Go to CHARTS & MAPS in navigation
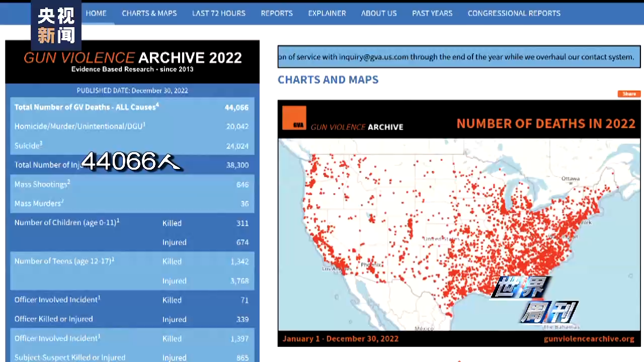Viewport: 644px width, 362px height. [x=149, y=13]
